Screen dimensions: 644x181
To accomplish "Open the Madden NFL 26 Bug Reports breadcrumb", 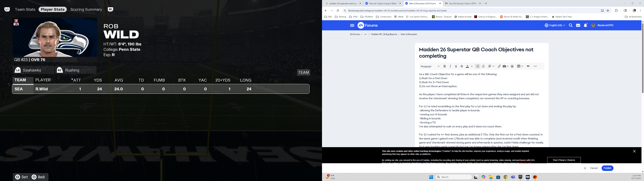I will [384, 34].
